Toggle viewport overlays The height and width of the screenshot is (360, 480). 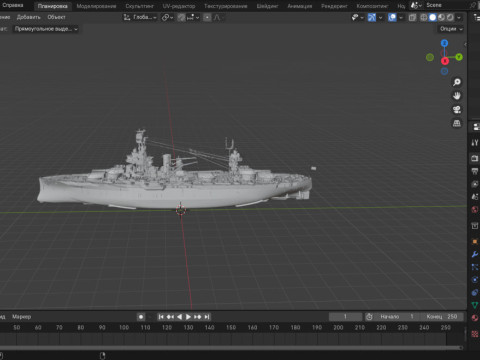[392, 17]
